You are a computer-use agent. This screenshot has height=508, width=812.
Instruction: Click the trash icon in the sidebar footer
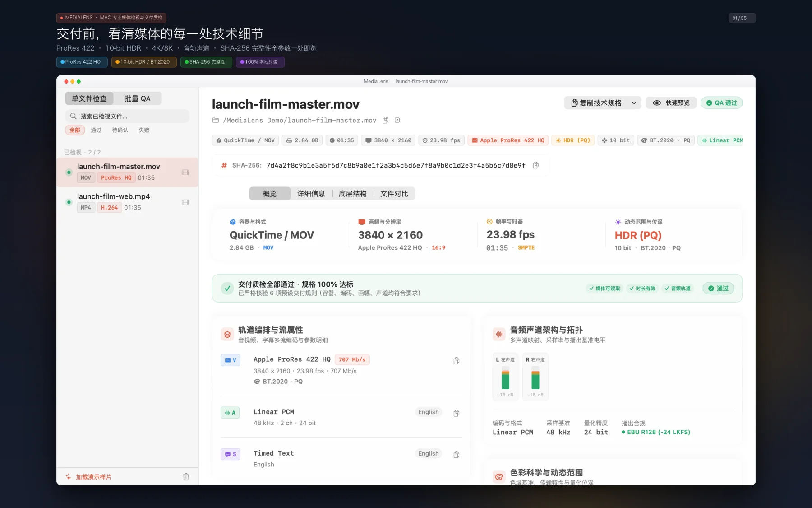186,477
